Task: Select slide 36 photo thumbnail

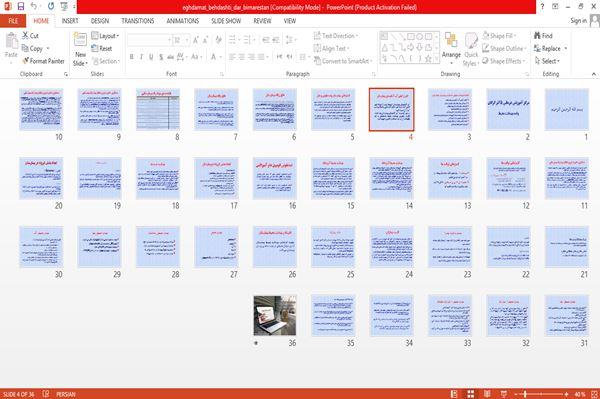Action: pyautogui.click(x=275, y=315)
